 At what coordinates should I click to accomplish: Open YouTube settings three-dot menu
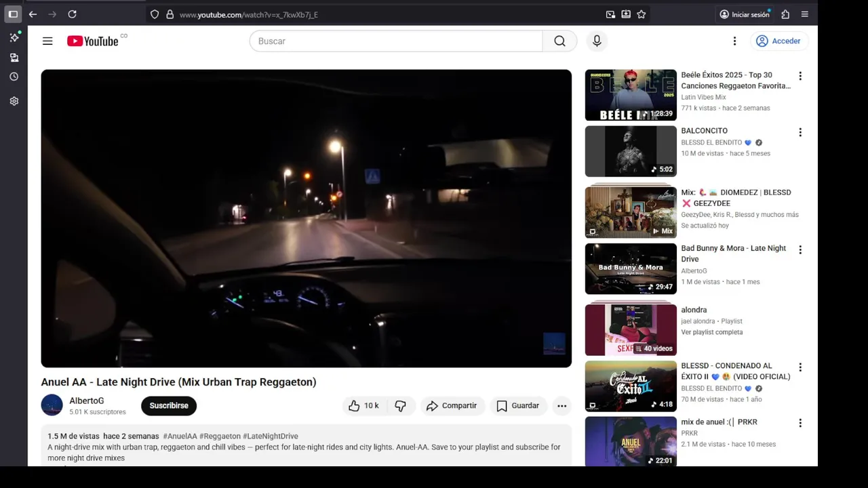click(x=734, y=41)
